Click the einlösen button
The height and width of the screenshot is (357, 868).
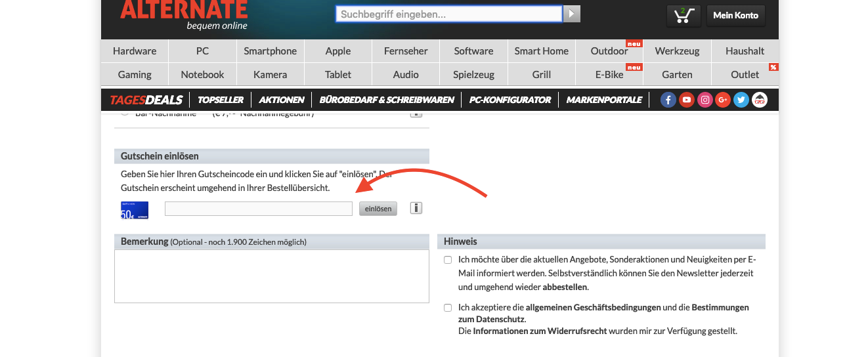378,209
